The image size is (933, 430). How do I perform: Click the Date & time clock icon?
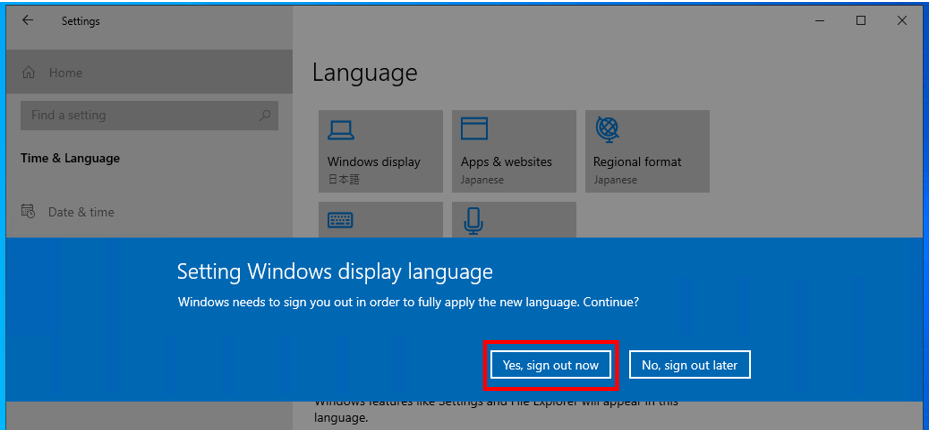click(29, 212)
